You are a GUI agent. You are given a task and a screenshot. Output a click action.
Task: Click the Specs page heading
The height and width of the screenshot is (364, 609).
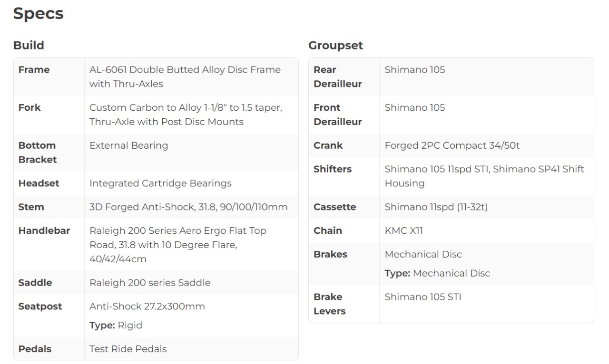(38, 14)
